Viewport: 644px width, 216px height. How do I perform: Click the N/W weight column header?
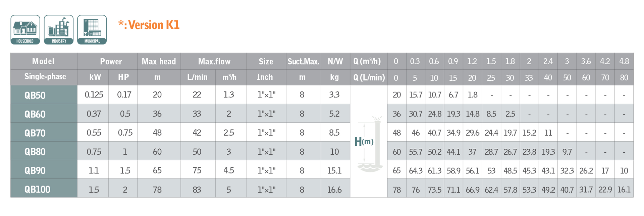coord(335,62)
